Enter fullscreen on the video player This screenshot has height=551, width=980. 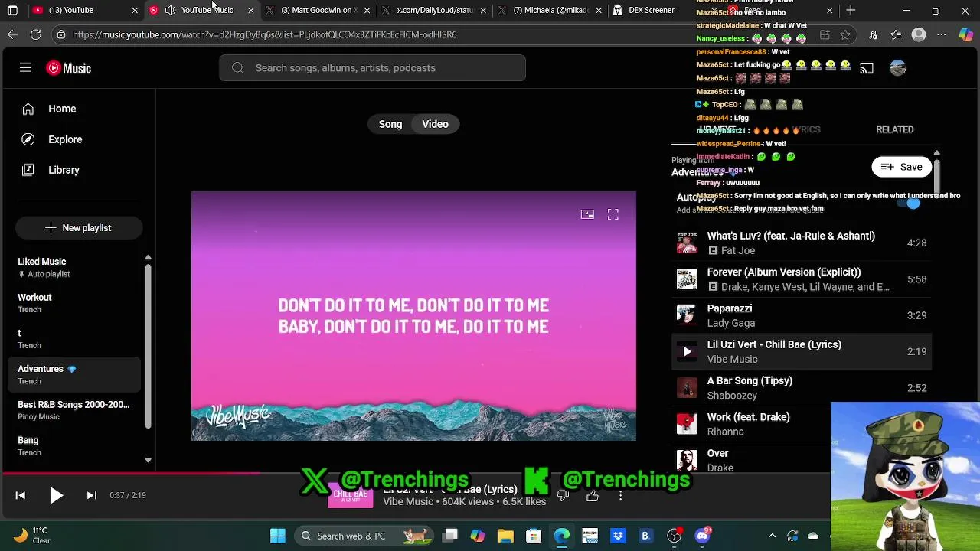(x=613, y=214)
